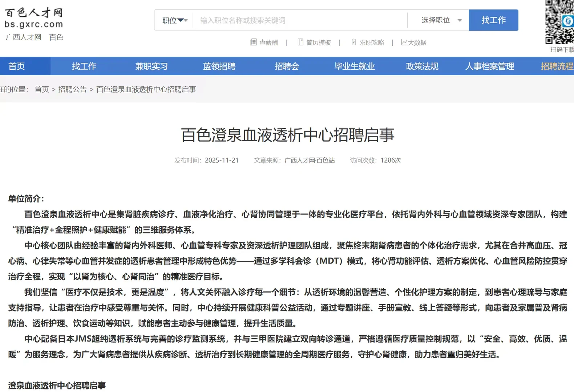The height and width of the screenshot is (392, 574).
Task: Open the 大数据 link
Action: coord(417,42)
